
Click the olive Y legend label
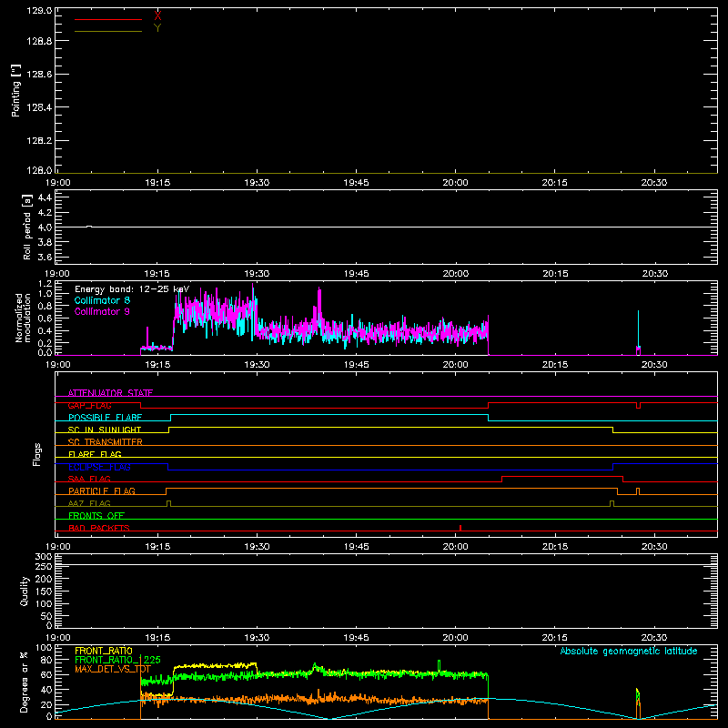pyautogui.click(x=157, y=28)
